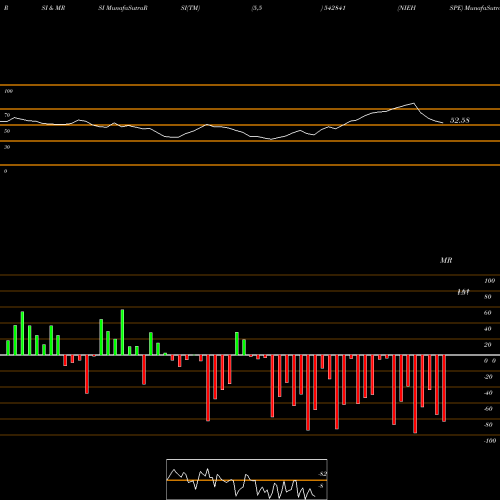
Task: Open the mini RSI overview chart at bottom
Action: (247, 479)
